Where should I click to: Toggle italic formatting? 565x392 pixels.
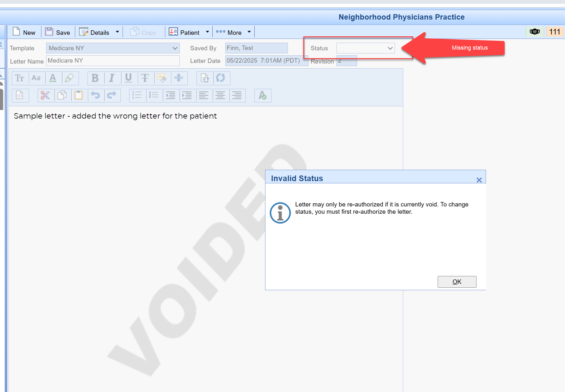(112, 78)
